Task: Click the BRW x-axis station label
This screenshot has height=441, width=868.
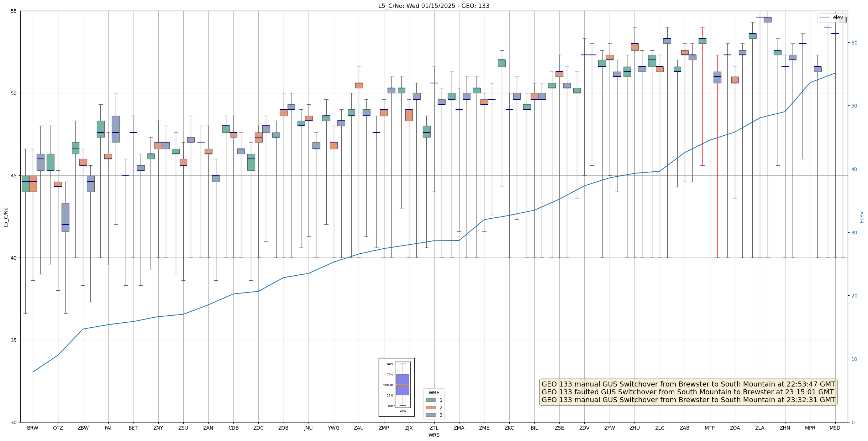Action: pos(33,428)
